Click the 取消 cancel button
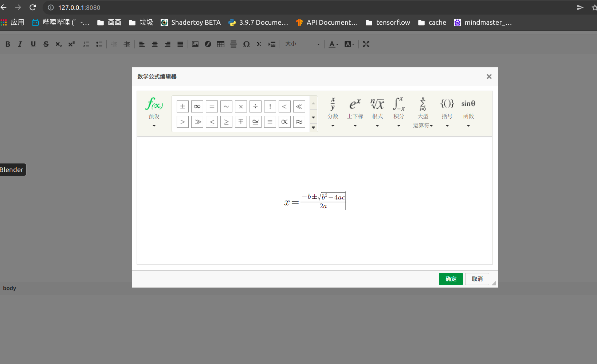Image resolution: width=597 pixels, height=364 pixels. (477, 279)
